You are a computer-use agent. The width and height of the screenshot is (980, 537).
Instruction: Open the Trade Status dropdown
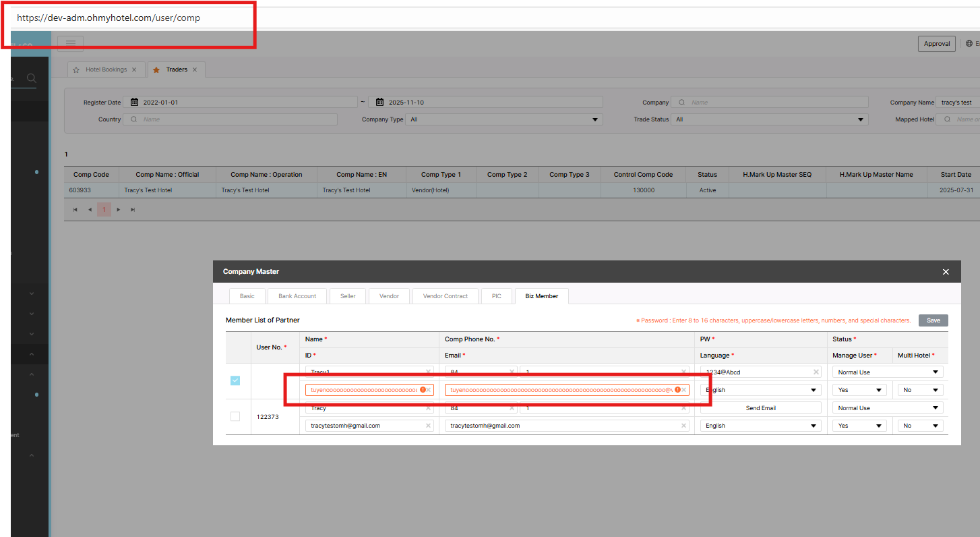(x=769, y=119)
